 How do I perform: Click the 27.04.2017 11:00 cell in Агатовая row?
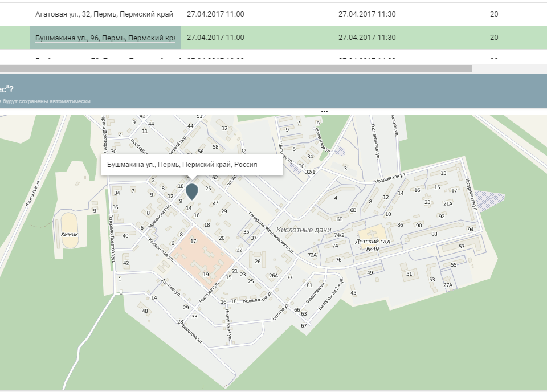215,14
